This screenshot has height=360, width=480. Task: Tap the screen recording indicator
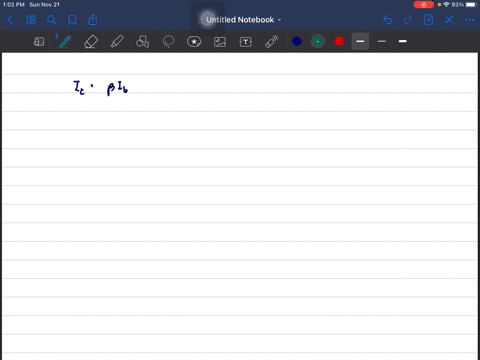424,5
